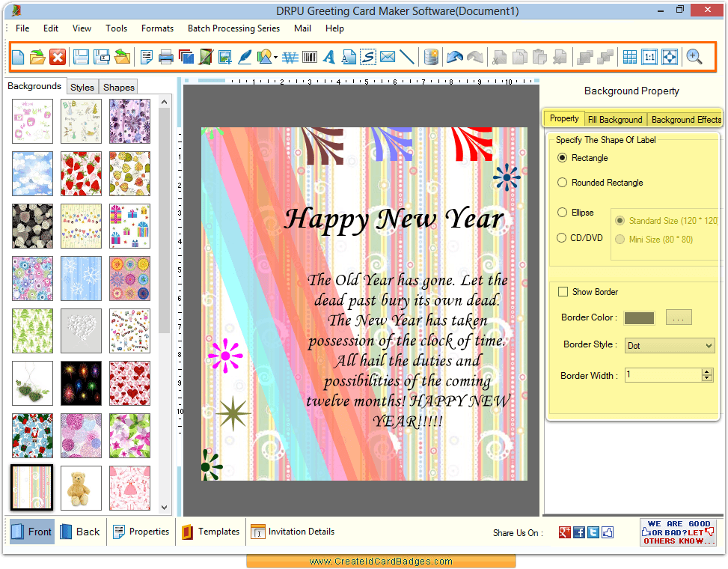The image size is (728, 569).
Task: Click the 1:1 actual size icon
Action: 649,57
